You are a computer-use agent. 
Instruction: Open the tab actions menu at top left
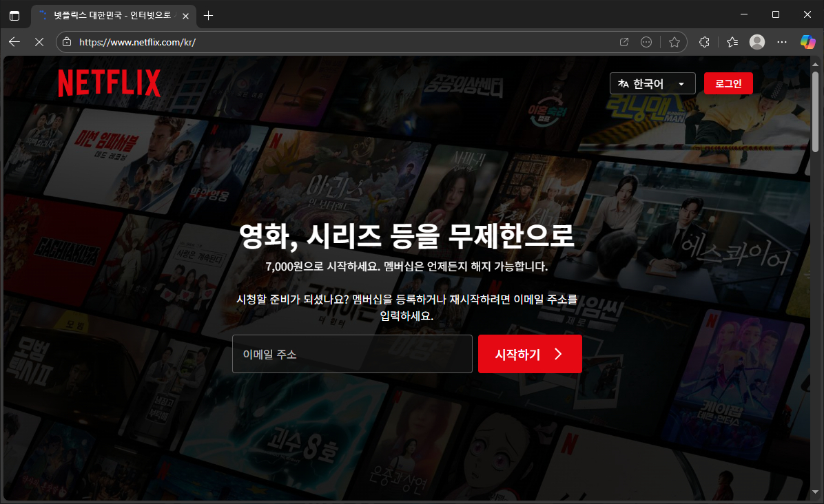(x=14, y=15)
